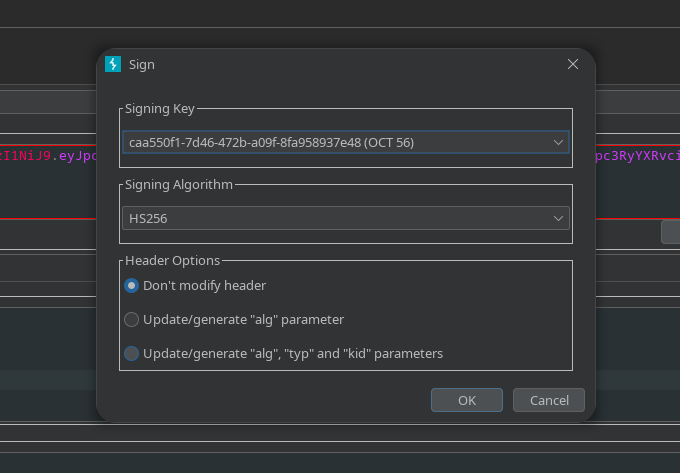The image size is (680, 473).
Task: Click the "Don't modify header" label text
Action: (204, 286)
